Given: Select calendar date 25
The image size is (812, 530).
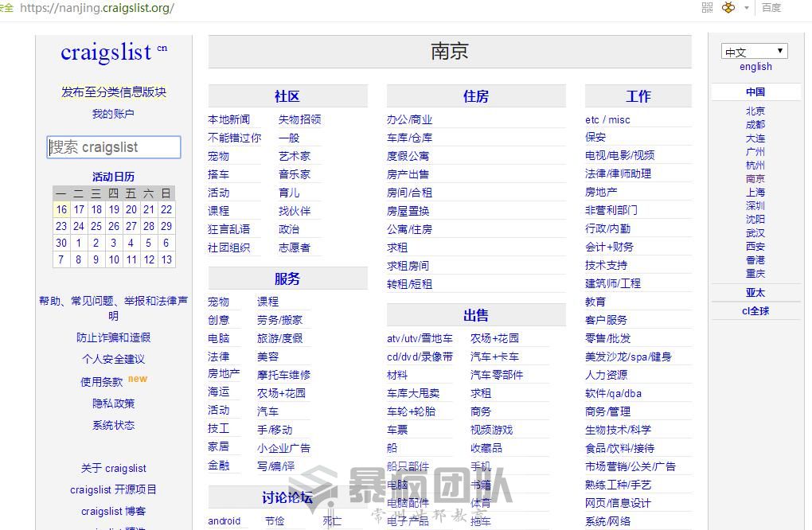Looking at the screenshot, I should [x=96, y=226].
